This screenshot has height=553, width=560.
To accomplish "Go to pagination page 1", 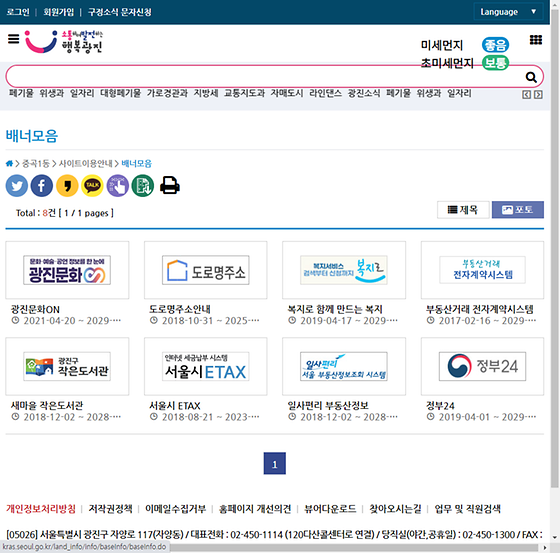I will point(275,463).
